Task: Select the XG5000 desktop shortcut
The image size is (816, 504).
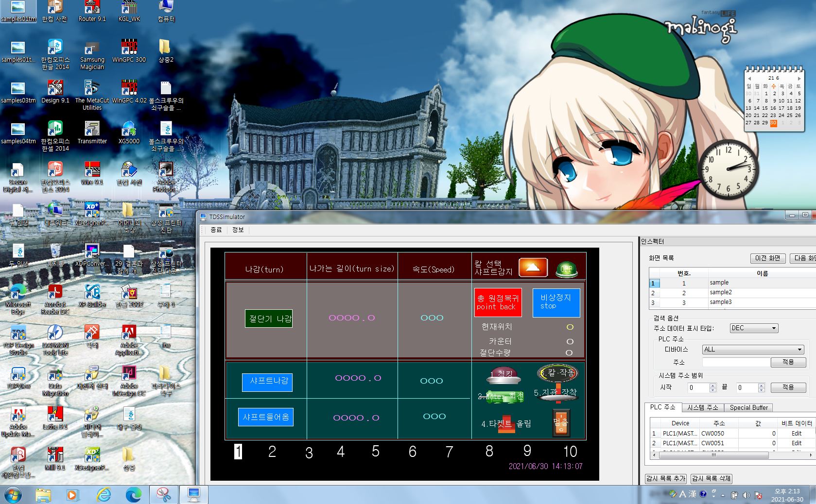Action: pos(129,133)
